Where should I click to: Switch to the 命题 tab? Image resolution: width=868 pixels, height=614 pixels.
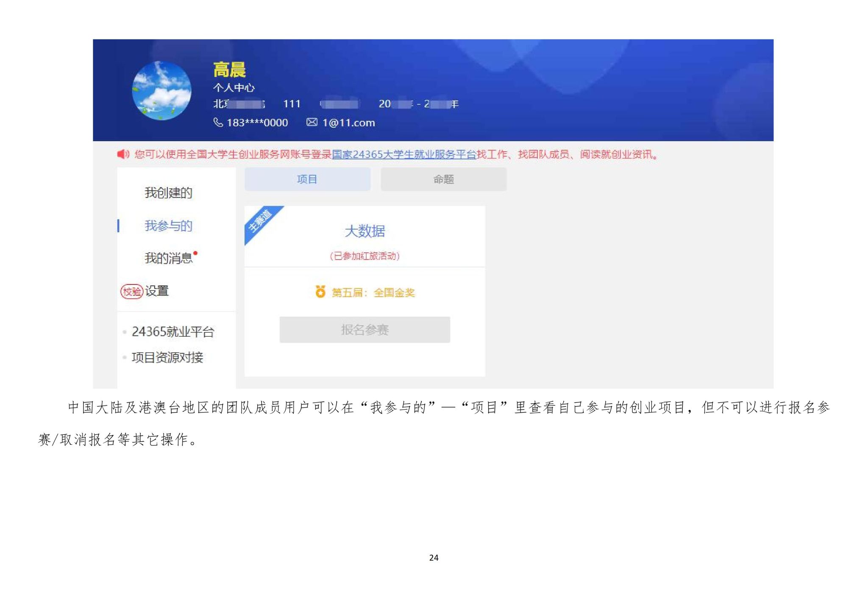tap(443, 179)
